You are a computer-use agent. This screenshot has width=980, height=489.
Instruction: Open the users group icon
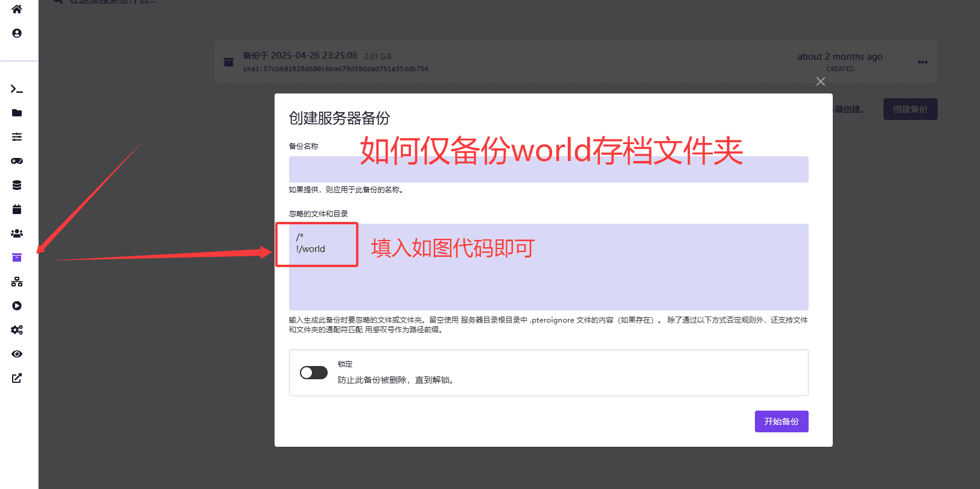17,233
